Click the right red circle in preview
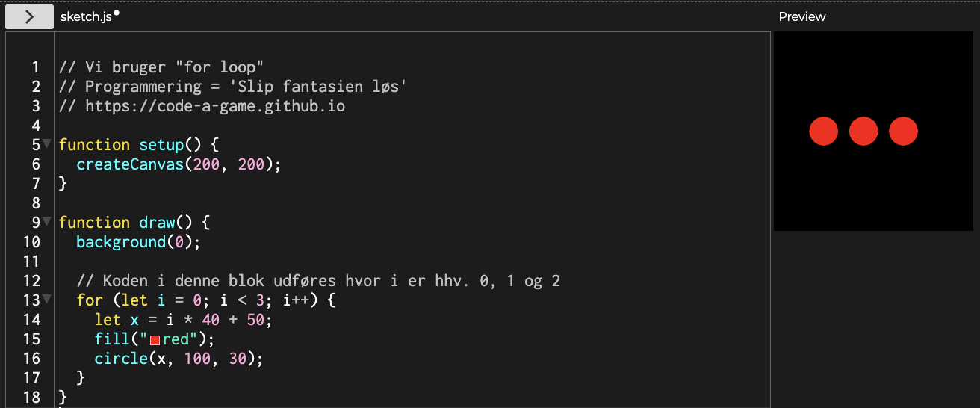Image resolution: width=980 pixels, height=408 pixels. click(903, 132)
